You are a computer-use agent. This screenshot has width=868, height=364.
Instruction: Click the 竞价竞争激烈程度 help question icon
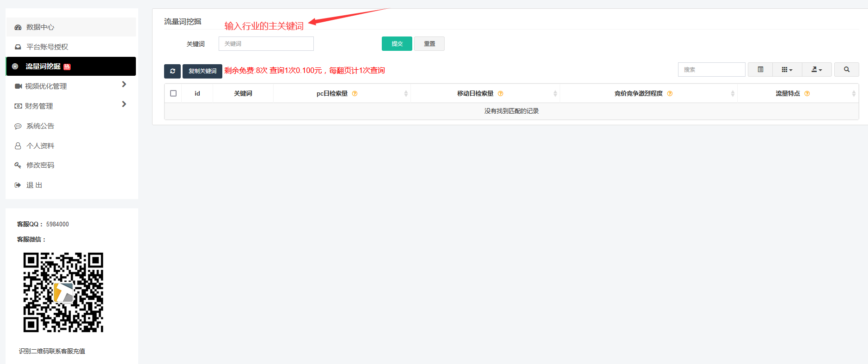coord(670,94)
